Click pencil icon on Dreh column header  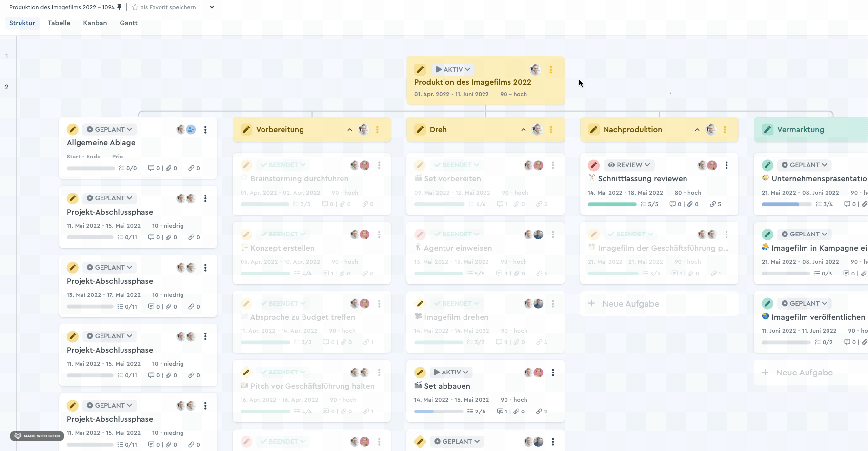[x=420, y=130]
